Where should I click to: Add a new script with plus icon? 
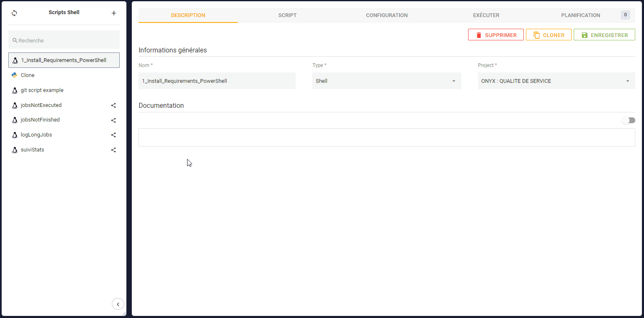point(114,13)
